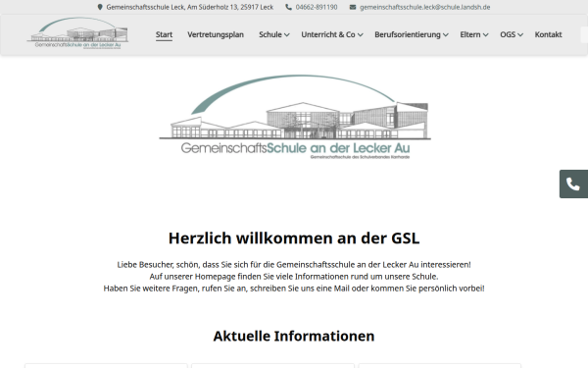Click the line starting with Haben Sie weitere Fragen
588x368 pixels.
pos(294,289)
